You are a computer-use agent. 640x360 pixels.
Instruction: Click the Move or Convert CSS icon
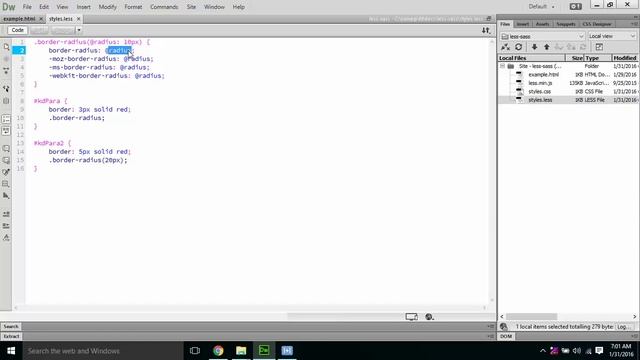click(x=6, y=196)
